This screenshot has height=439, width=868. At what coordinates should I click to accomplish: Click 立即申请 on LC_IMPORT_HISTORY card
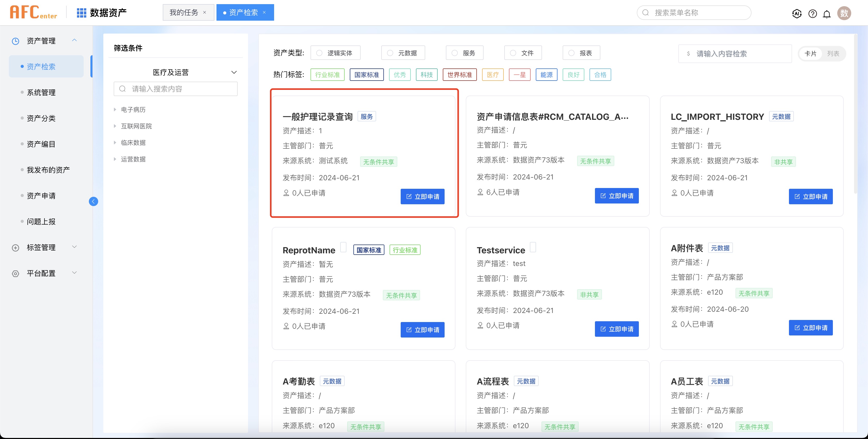[x=811, y=197]
